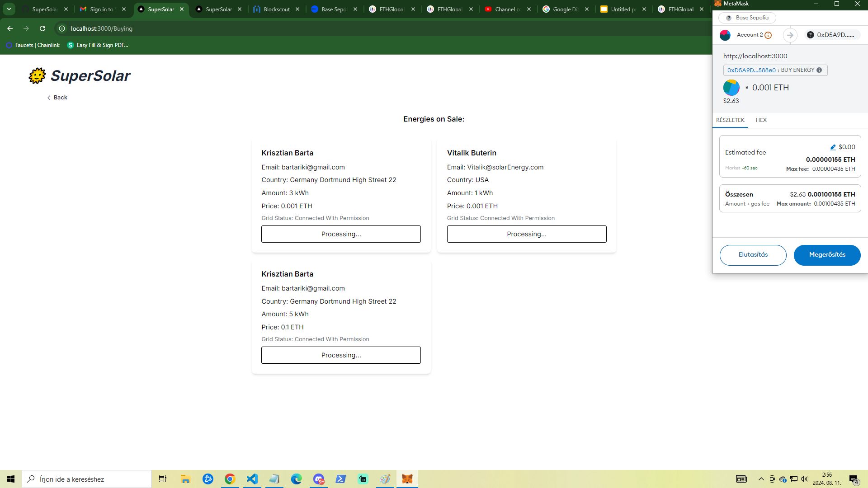Image resolution: width=868 pixels, height=488 pixels.
Task: Toggle the Krisztian Barta 5 kWh Processing button
Action: pyautogui.click(x=341, y=355)
